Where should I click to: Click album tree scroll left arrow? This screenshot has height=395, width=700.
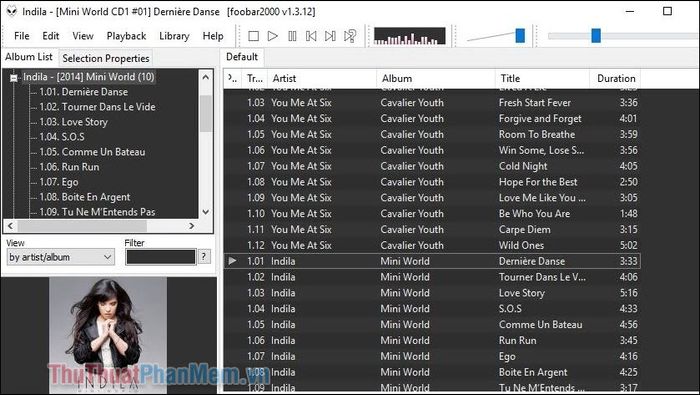click(x=10, y=226)
